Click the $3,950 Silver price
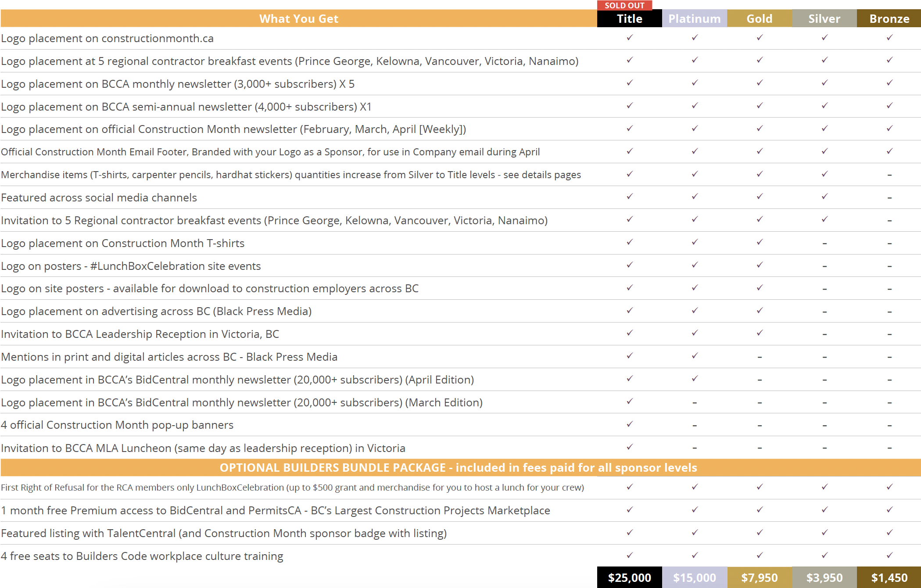Image resolution: width=921 pixels, height=588 pixels. (824, 577)
